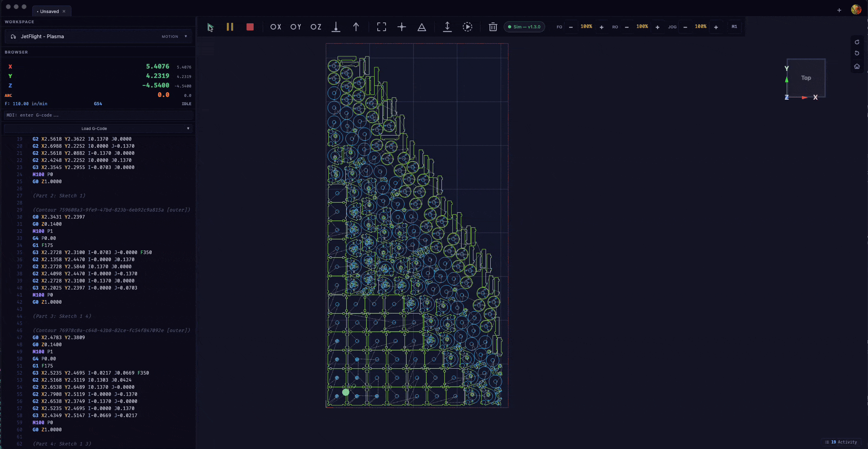This screenshot has height=449, width=868.
Task: Decrease the RO rapid override
Action: [x=627, y=27]
